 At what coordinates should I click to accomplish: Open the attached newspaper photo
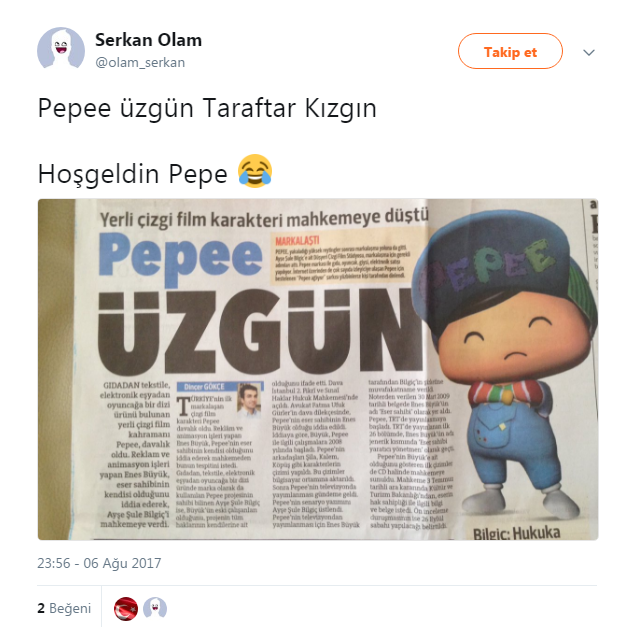coord(318,369)
